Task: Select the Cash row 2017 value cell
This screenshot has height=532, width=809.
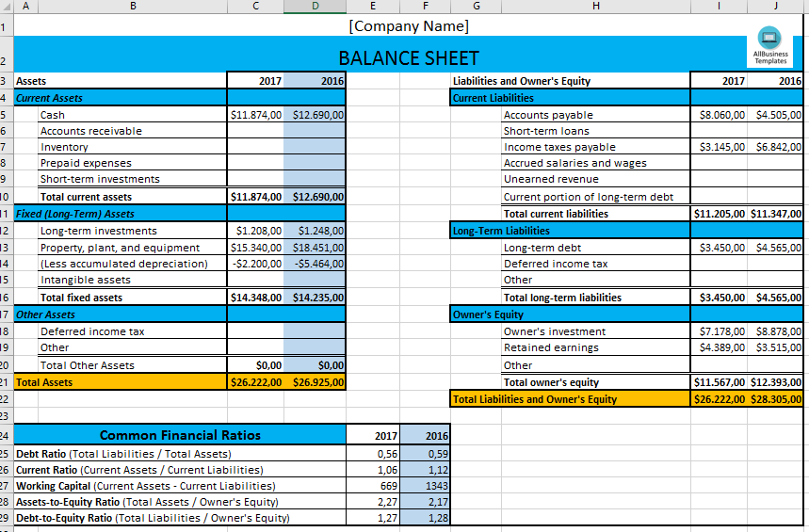Action: 256,115
